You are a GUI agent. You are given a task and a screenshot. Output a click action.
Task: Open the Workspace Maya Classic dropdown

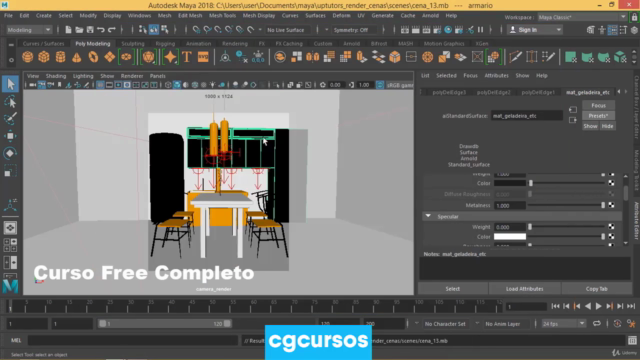pyautogui.click(x=582, y=17)
